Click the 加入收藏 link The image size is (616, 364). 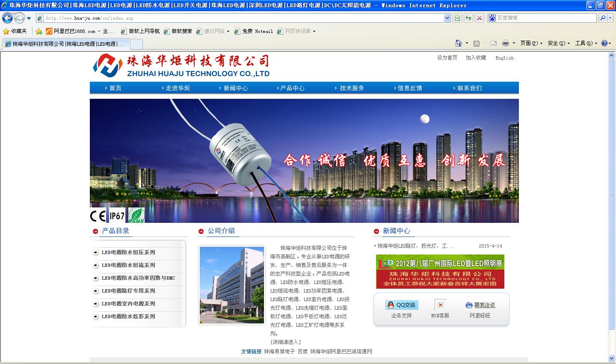tap(476, 58)
